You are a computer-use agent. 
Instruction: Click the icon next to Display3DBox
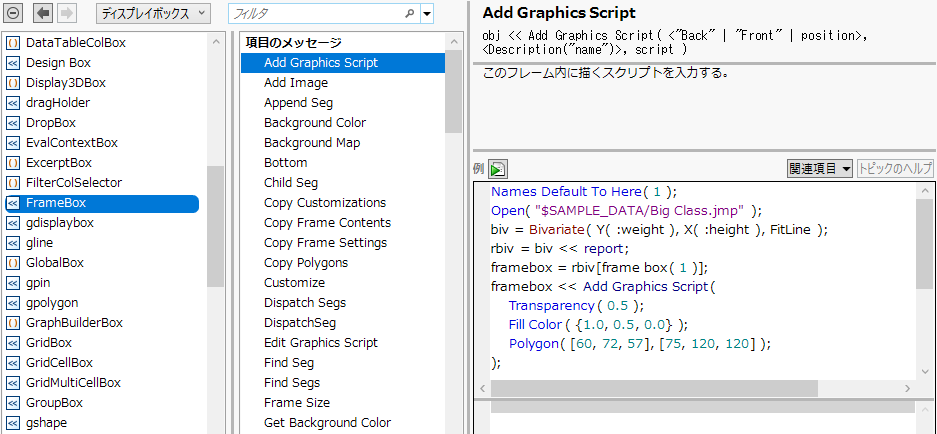(13, 83)
